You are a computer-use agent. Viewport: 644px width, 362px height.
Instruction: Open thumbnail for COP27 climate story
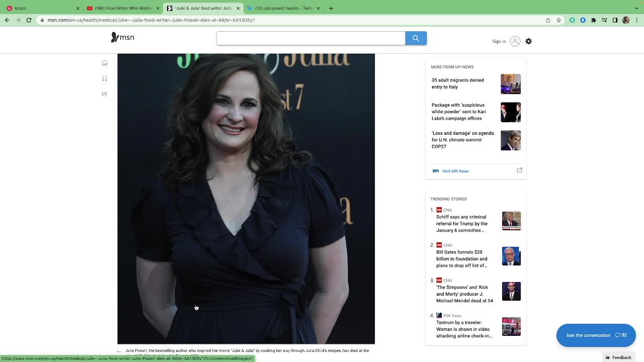point(511,140)
